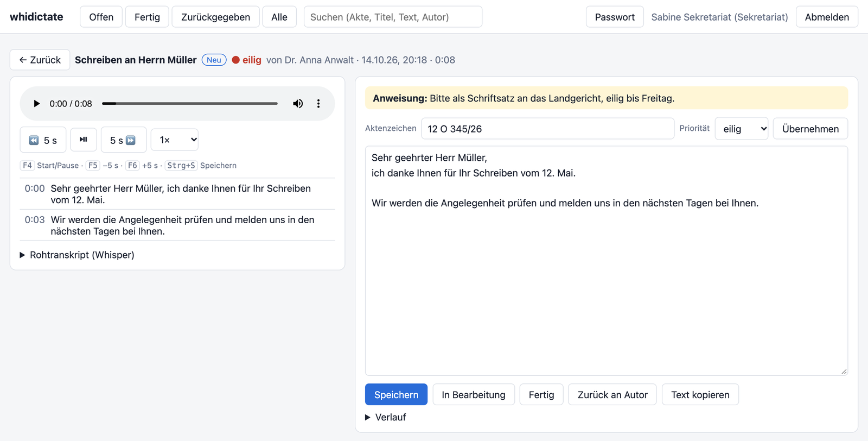Expand the Rohtranskript (Whisper) section

(x=77, y=255)
